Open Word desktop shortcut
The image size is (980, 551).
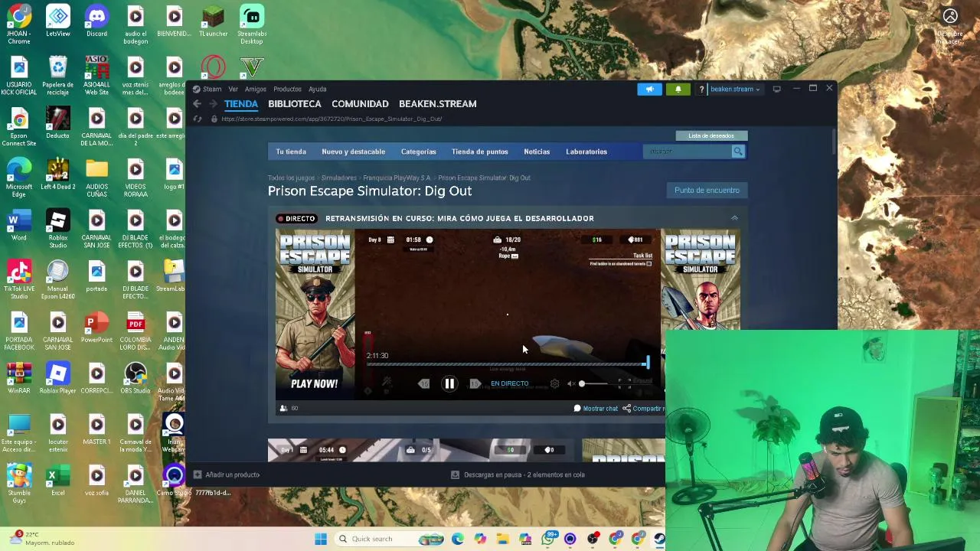(x=19, y=226)
